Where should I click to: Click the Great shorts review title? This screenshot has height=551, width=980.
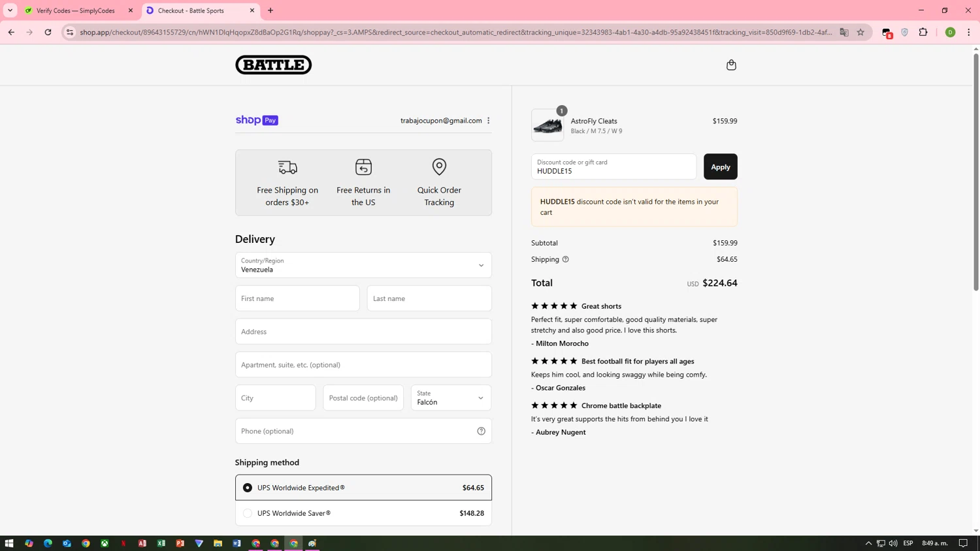[601, 306]
